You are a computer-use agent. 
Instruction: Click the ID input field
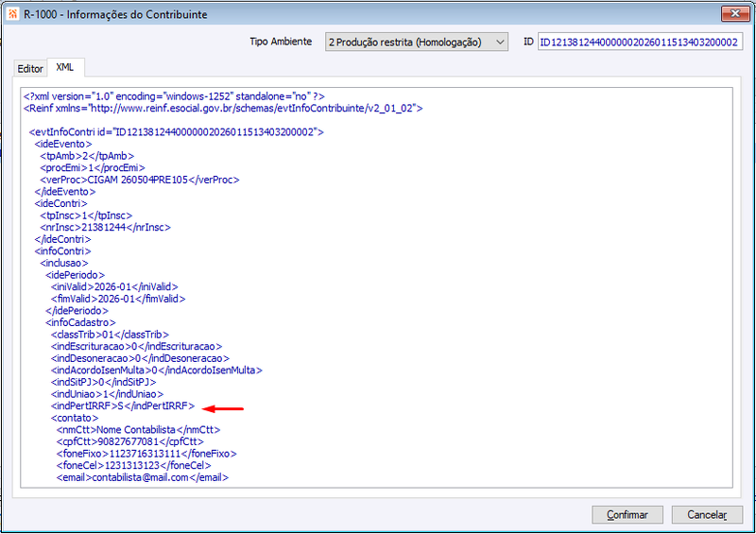coord(640,42)
